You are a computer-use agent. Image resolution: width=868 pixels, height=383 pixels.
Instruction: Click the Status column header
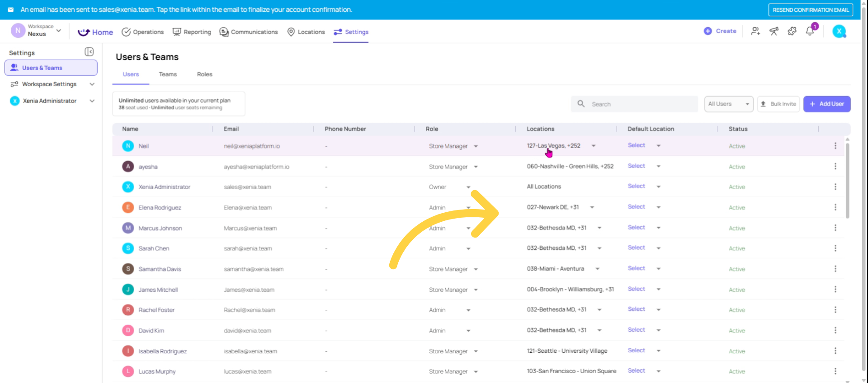738,129
